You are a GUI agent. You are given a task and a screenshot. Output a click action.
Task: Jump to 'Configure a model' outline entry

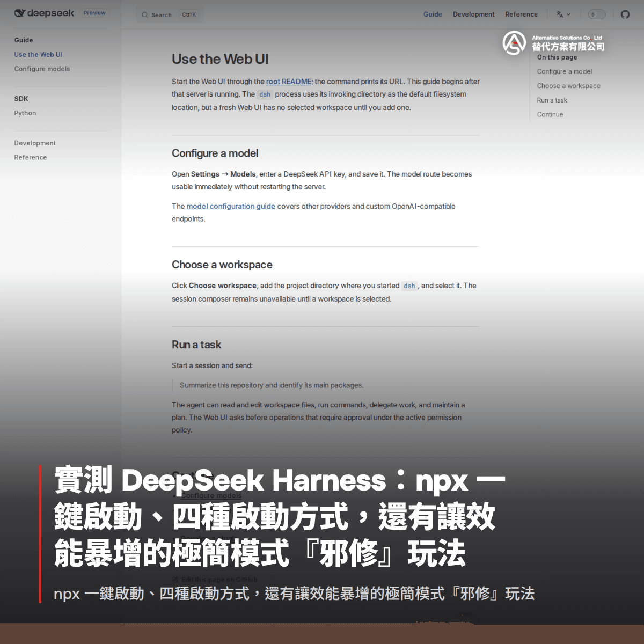pos(565,72)
